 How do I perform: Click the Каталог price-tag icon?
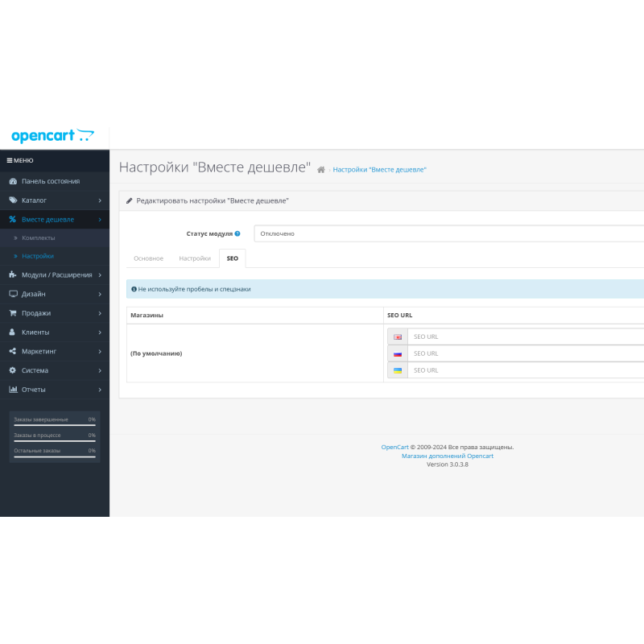(14, 200)
